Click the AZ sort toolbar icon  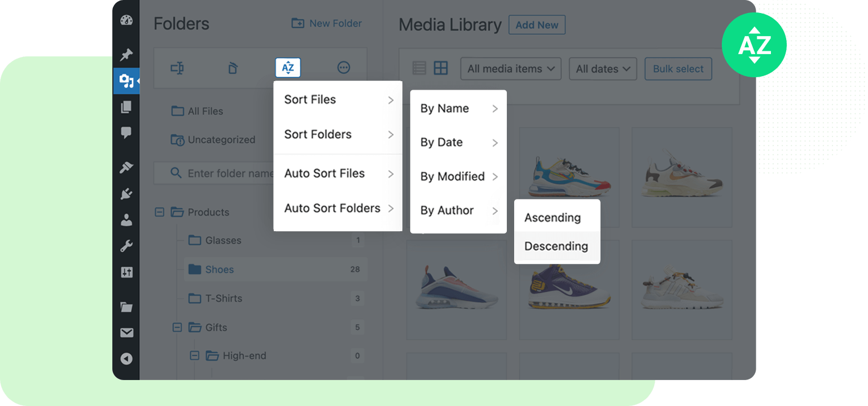click(x=288, y=68)
